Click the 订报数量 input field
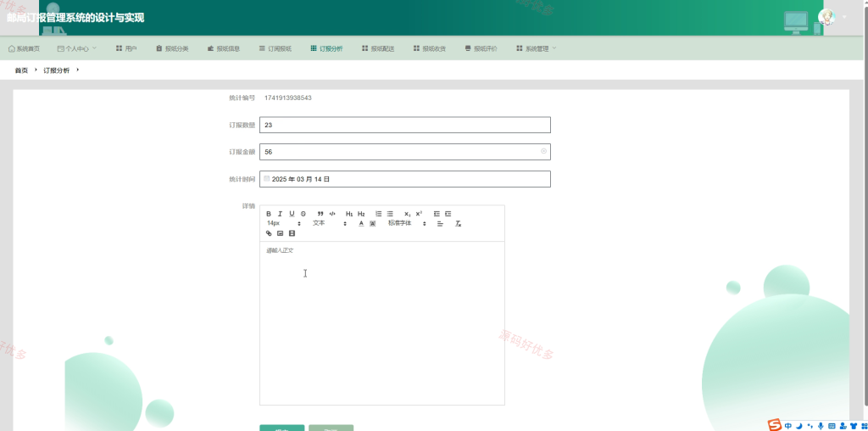This screenshot has height=431, width=868. [x=405, y=125]
